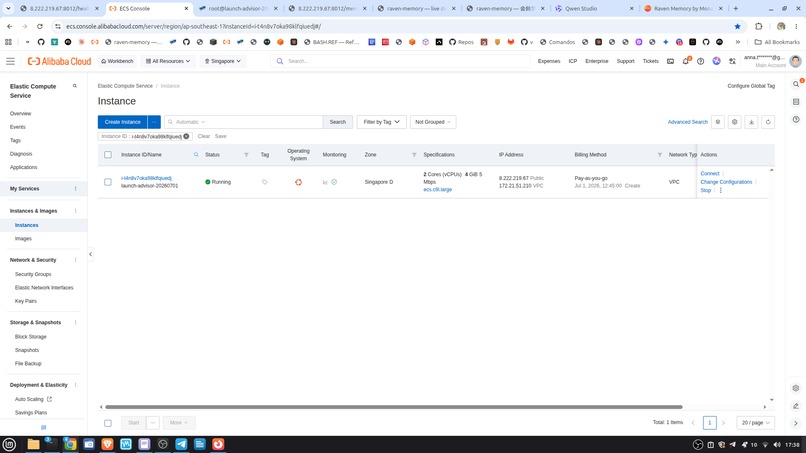Click the filter icon in Billing Method header

[660, 155]
